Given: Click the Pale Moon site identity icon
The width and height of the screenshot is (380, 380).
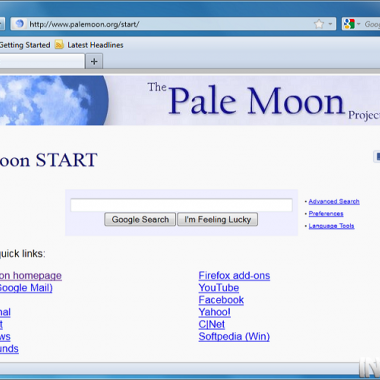Looking at the screenshot, I should [x=20, y=24].
